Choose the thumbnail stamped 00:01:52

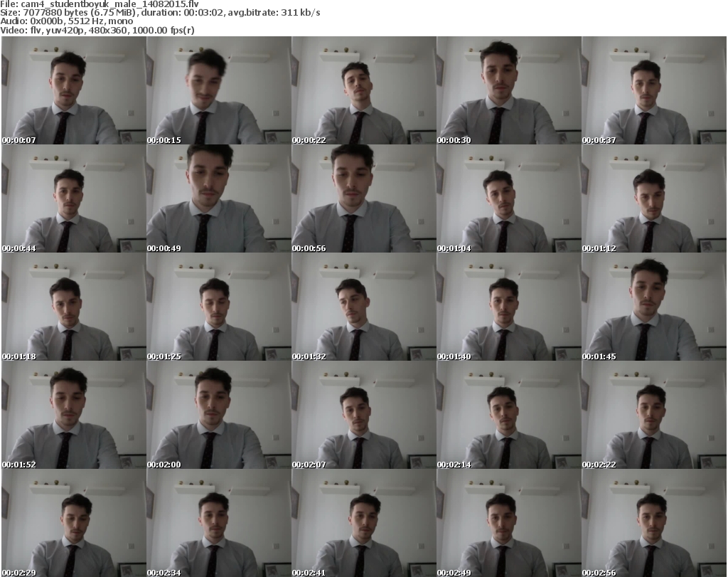(x=74, y=415)
